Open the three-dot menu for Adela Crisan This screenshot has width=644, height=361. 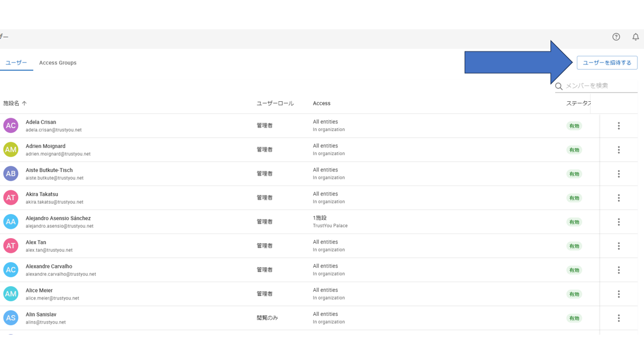618,126
